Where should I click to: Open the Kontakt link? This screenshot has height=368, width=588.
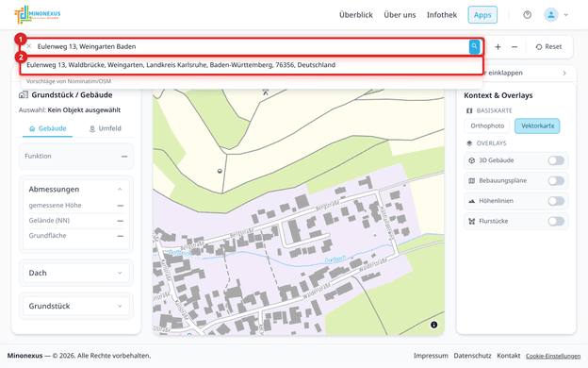509,356
